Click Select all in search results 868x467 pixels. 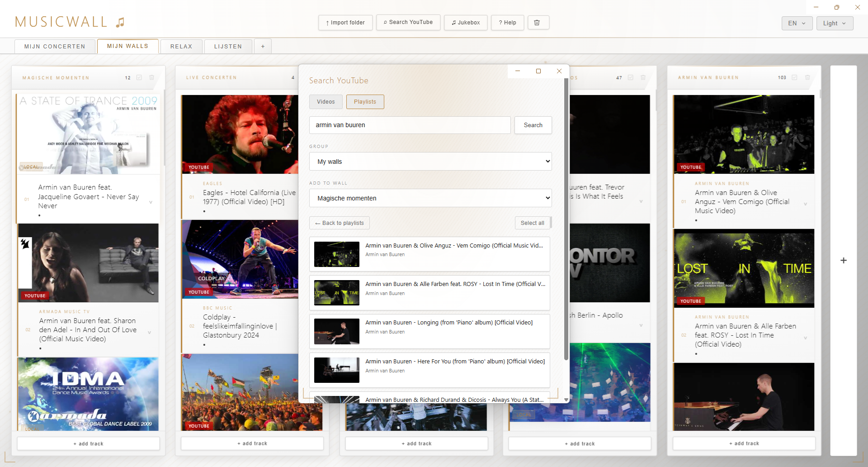tap(533, 223)
